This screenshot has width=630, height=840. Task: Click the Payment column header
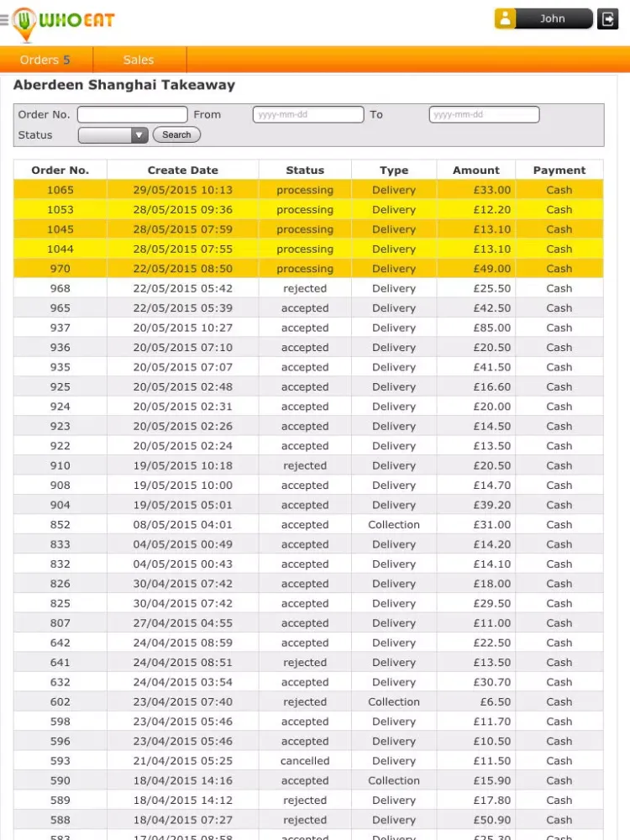(x=559, y=171)
